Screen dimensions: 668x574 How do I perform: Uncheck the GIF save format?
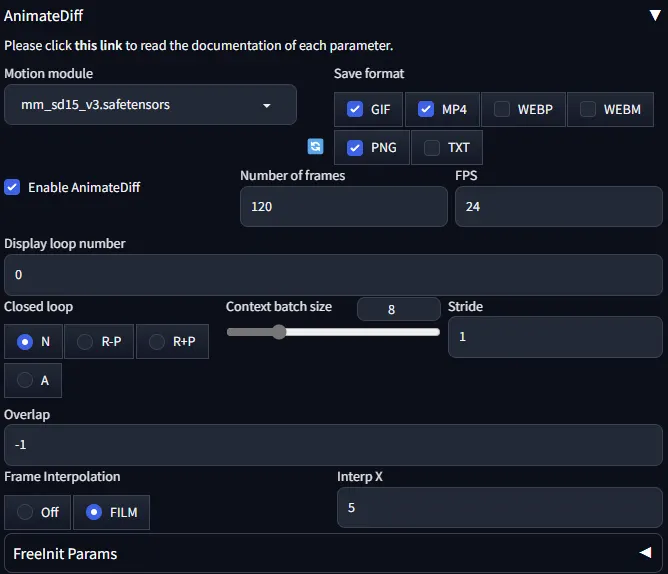pyautogui.click(x=355, y=109)
